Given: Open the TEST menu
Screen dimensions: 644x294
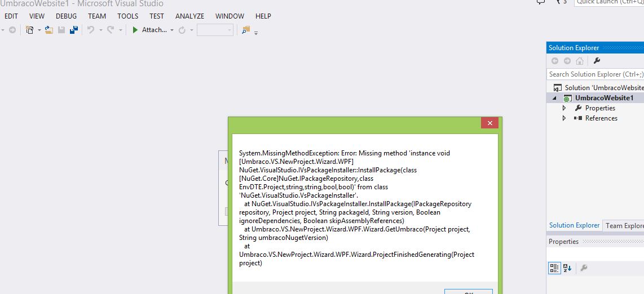Looking at the screenshot, I should pyautogui.click(x=156, y=16).
